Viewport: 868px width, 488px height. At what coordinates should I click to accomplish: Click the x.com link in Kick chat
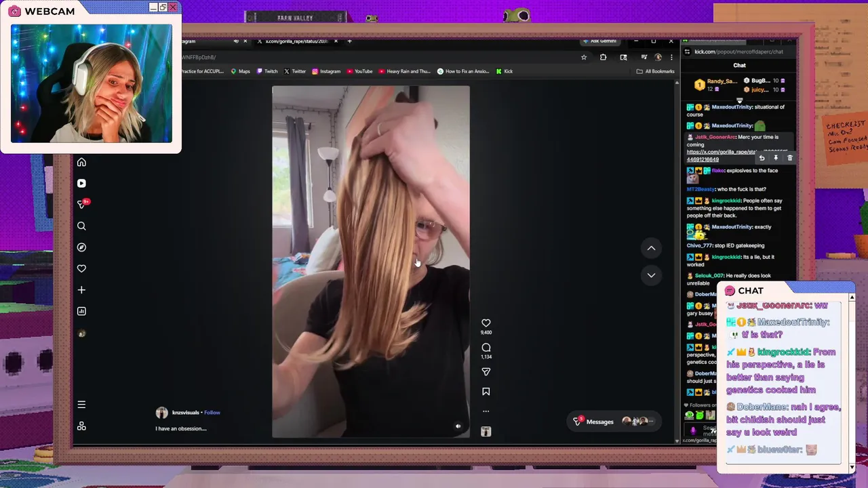722,156
